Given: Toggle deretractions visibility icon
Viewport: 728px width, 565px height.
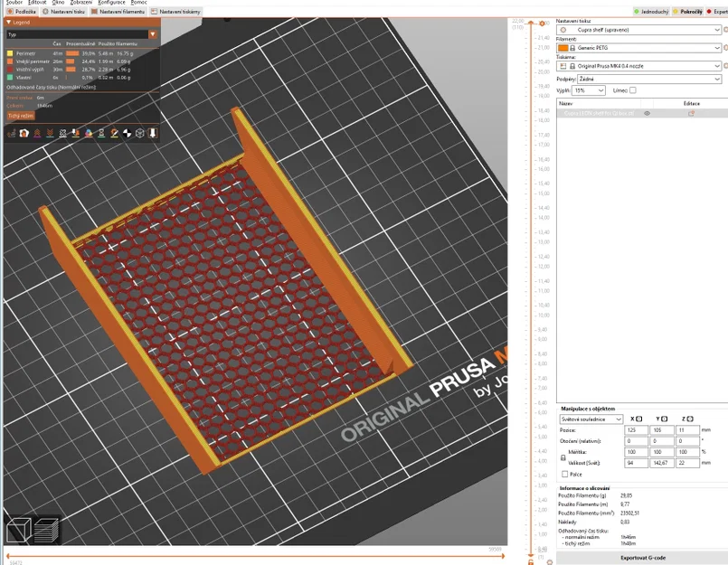Looking at the screenshot, I should [x=50, y=134].
